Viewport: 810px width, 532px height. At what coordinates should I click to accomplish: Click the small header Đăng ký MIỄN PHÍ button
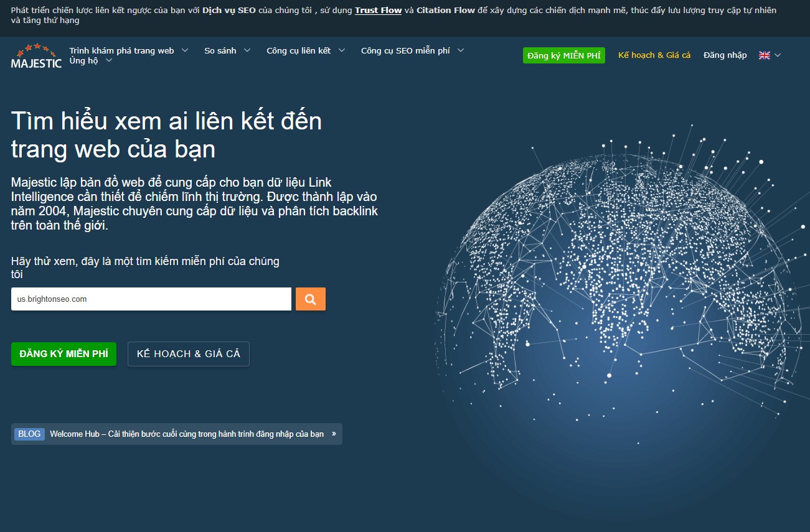563,55
